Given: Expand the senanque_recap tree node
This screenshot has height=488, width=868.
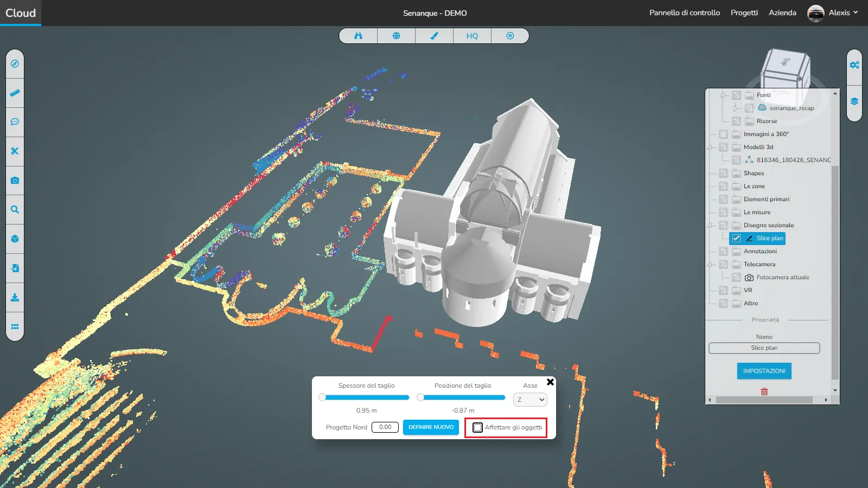Looking at the screenshot, I should click(x=735, y=108).
